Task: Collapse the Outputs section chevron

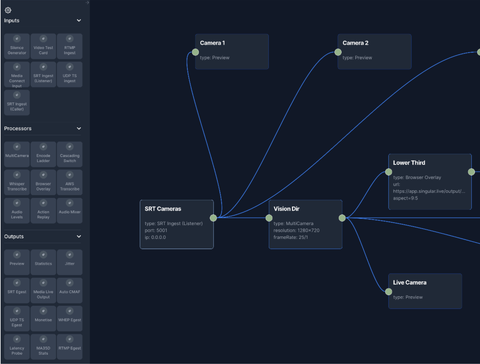Action: (x=79, y=236)
